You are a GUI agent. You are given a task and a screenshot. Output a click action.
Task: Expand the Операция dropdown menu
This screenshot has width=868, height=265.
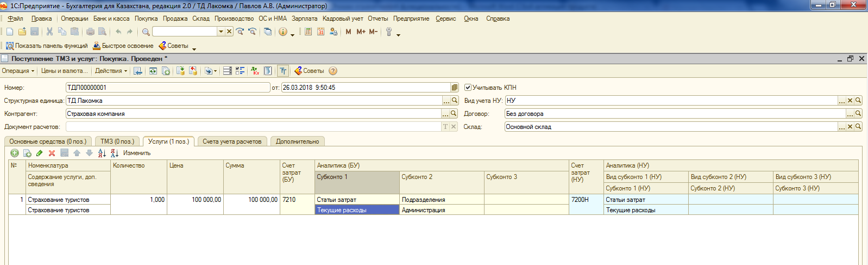coord(18,71)
